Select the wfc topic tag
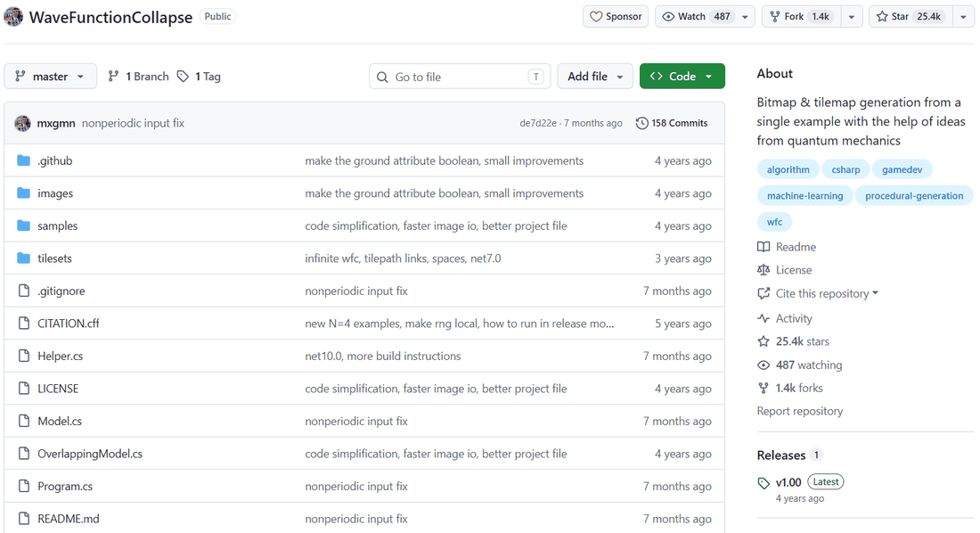980x533 pixels. 774,222
